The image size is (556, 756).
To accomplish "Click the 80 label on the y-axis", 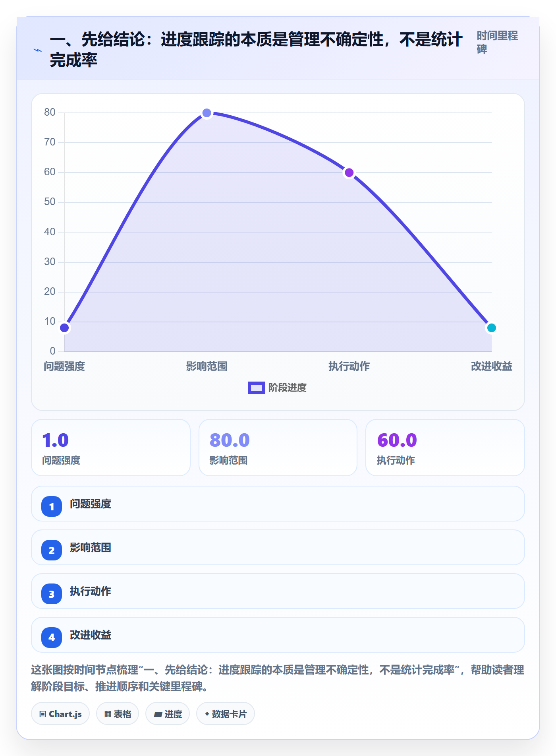I will pyautogui.click(x=50, y=112).
